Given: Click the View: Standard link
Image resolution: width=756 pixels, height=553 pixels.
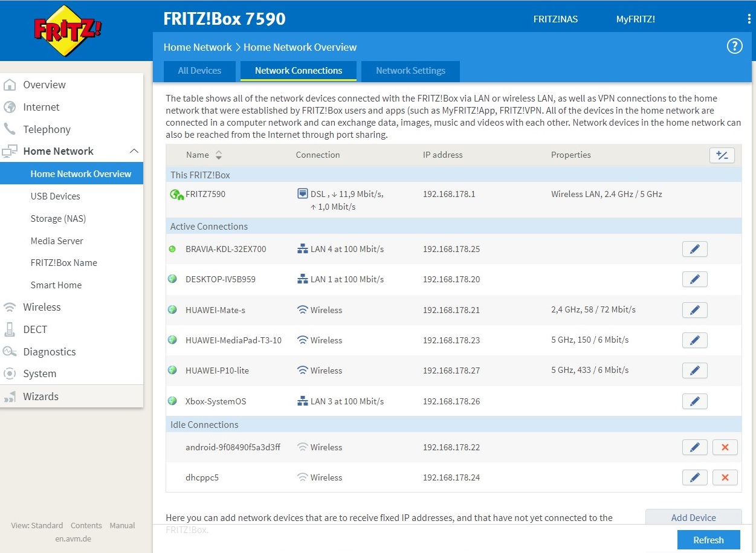Looking at the screenshot, I should (x=37, y=526).
